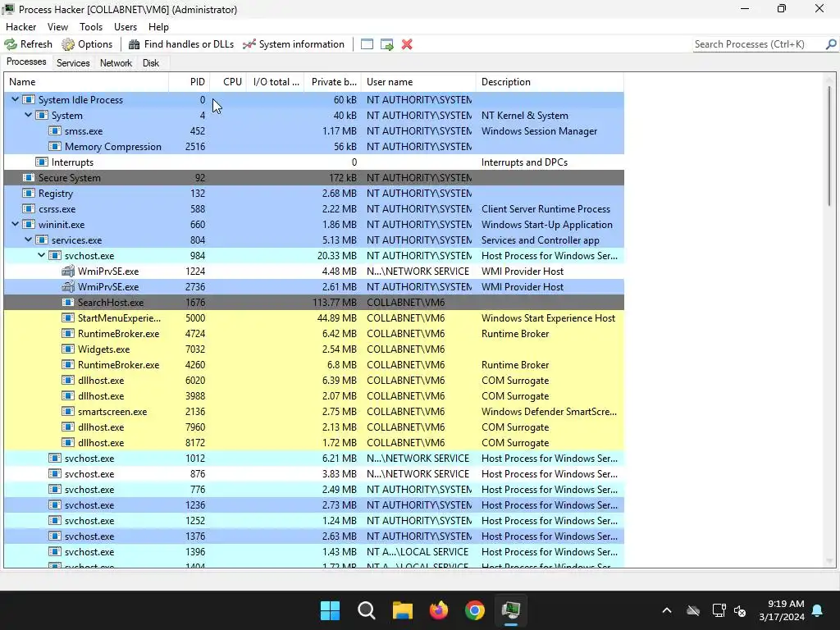Collapse svchost.exe PID 984 node

pos(41,256)
